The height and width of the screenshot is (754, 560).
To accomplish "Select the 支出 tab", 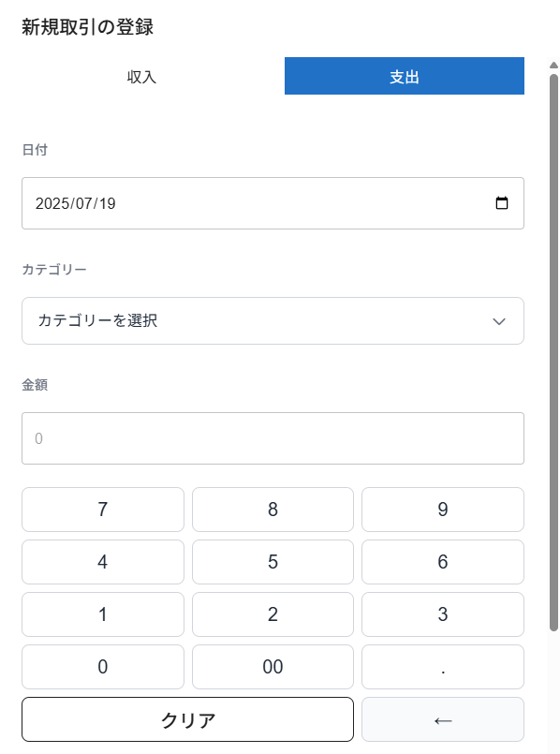I will 405,76.
